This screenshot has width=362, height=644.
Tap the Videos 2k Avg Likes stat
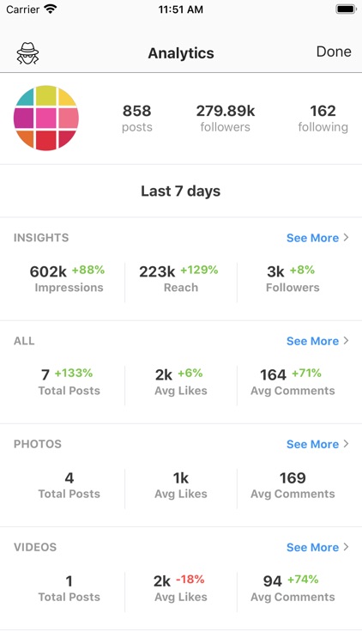(x=180, y=587)
